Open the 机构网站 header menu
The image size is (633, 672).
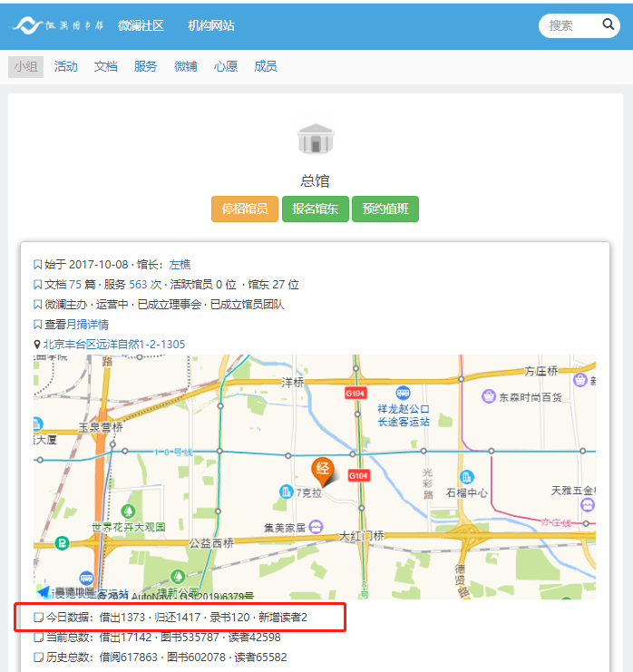pos(211,25)
